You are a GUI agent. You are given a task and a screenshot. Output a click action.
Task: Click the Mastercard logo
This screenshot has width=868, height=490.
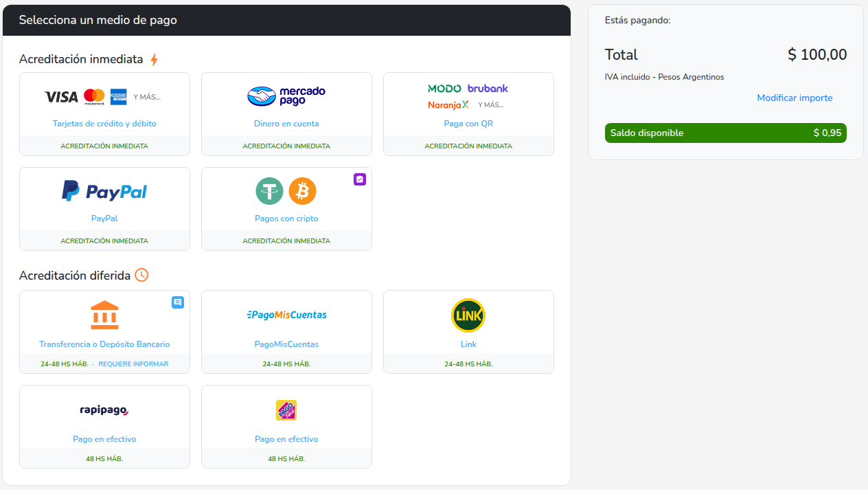point(94,97)
